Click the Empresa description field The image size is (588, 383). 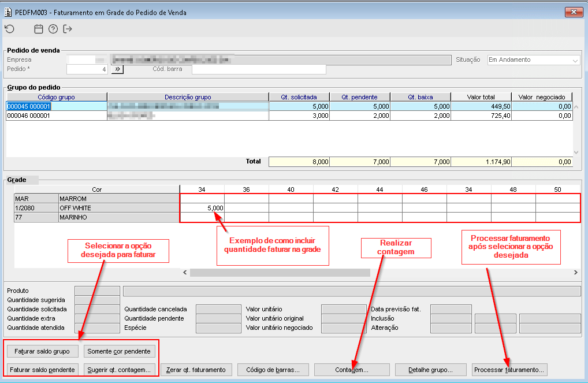tap(281, 60)
